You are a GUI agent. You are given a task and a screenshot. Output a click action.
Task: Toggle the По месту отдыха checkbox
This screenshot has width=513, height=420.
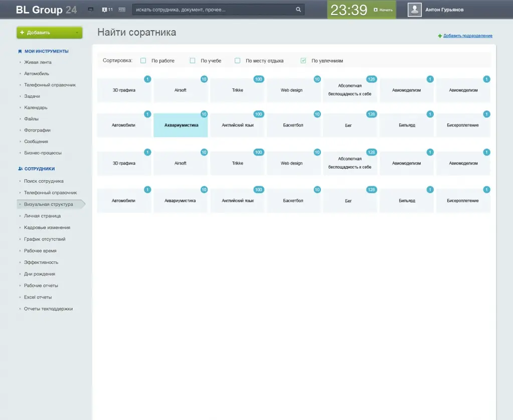[238, 61]
